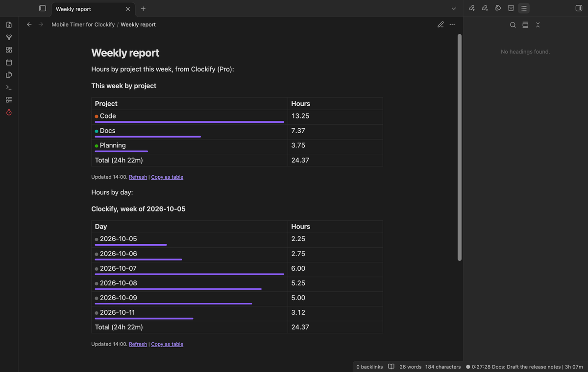Click Copy as table under project table
588x372 pixels.
[x=167, y=177]
